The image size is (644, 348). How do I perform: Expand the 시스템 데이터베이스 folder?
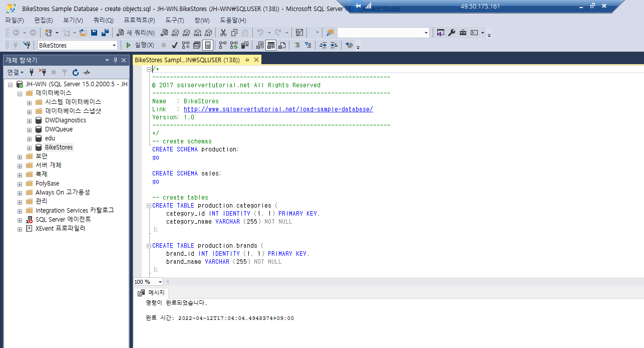pos(30,102)
